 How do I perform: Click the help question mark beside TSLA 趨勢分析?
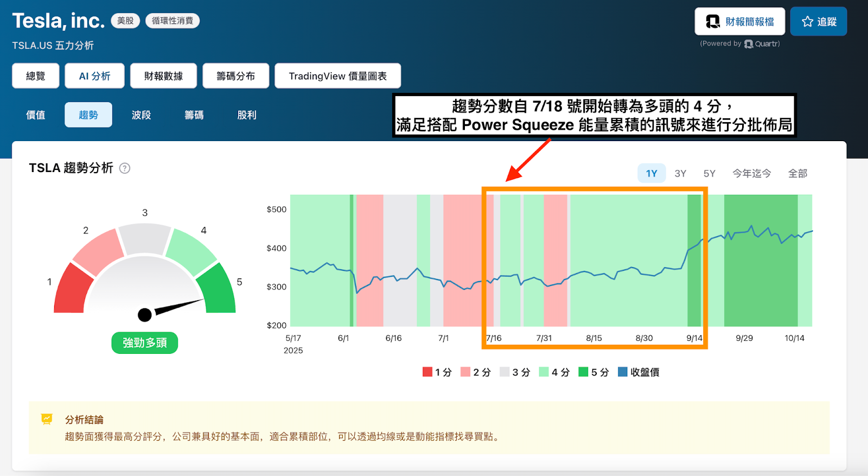[x=125, y=168]
